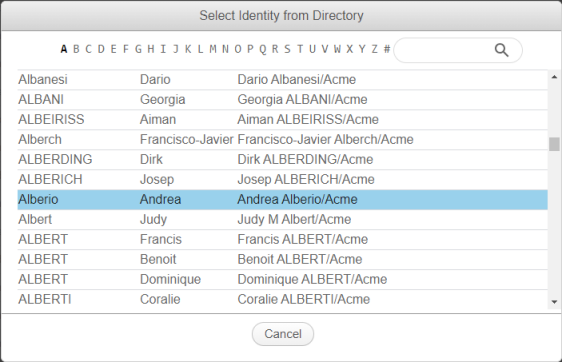Select the Josep ALBERICH/Acme entry
562x362 pixels.
282,180
